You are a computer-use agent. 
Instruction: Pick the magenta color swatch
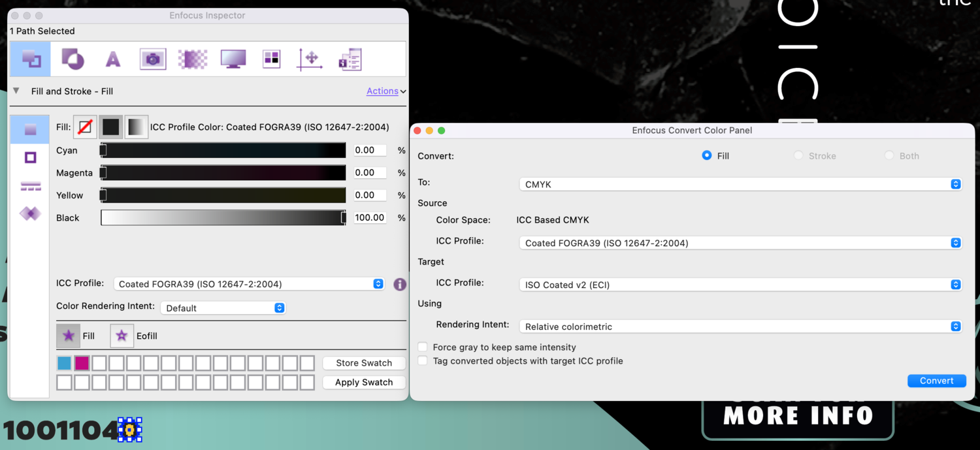(82, 363)
